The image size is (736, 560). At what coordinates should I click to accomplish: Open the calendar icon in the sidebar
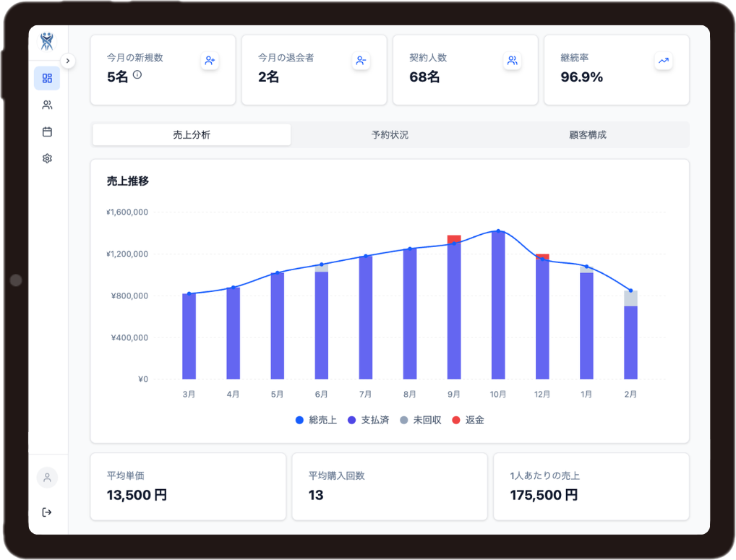point(47,131)
